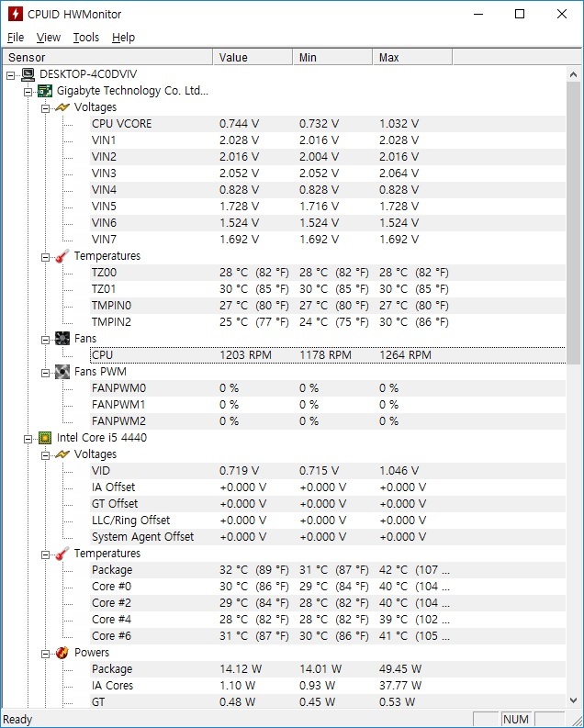This screenshot has height=728, width=584.
Task: Select the GT power row
Action: click(x=328, y=702)
